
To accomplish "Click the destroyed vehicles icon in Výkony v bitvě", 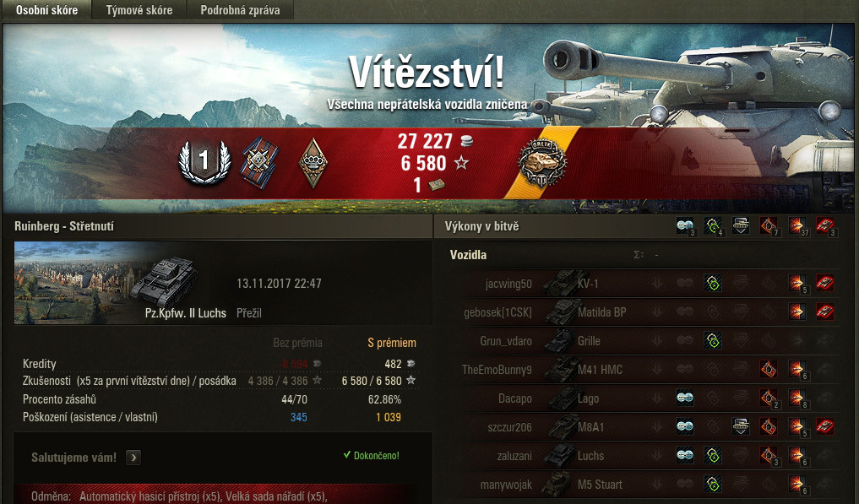I will (x=825, y=225).
